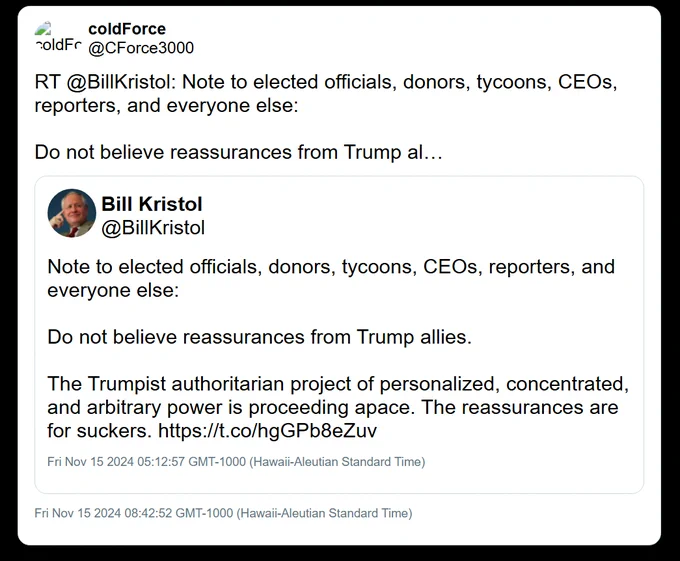Click Bill Kristol's profile photo

click(x=72, y=213)
